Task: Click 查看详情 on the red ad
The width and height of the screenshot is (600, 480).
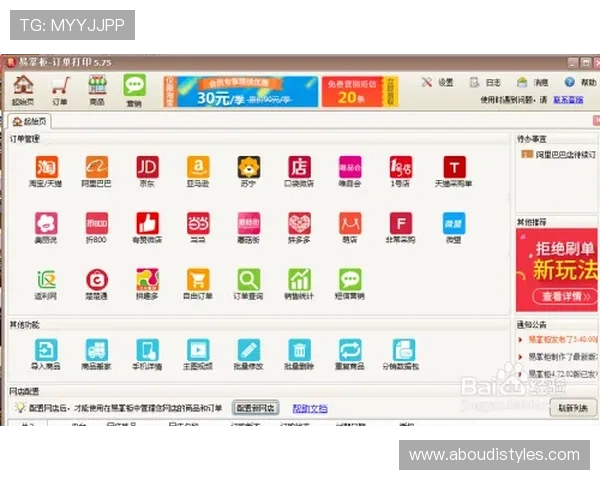Action: (566, 296)
